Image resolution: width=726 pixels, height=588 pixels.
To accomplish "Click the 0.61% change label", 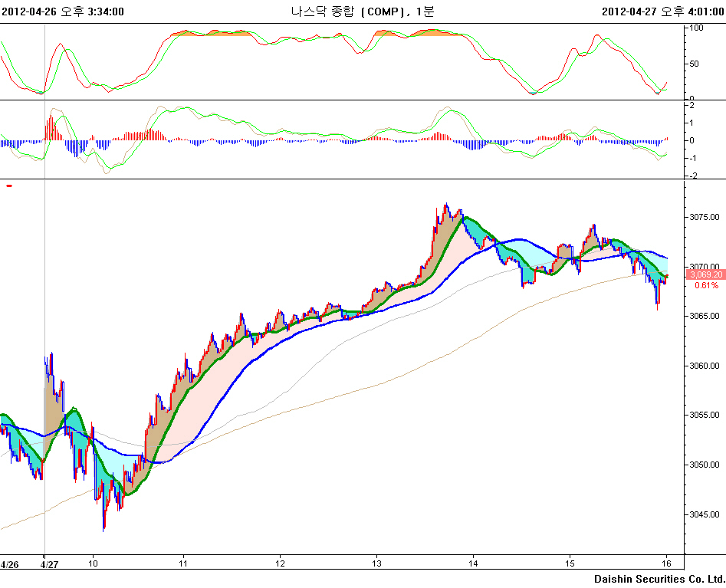I will (x=706, y=285).
